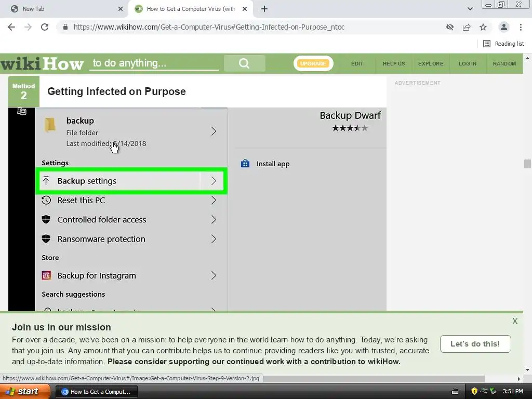532x399 pixels.
Task: Click the browser back arrow
Action: (x=11, y=27)
